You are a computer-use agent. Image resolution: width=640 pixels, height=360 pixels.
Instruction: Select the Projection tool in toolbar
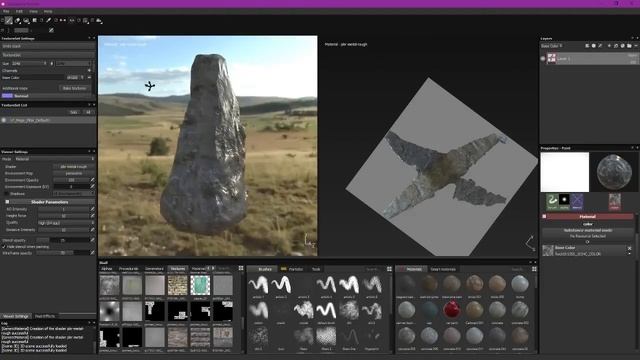tap(27, 20)
